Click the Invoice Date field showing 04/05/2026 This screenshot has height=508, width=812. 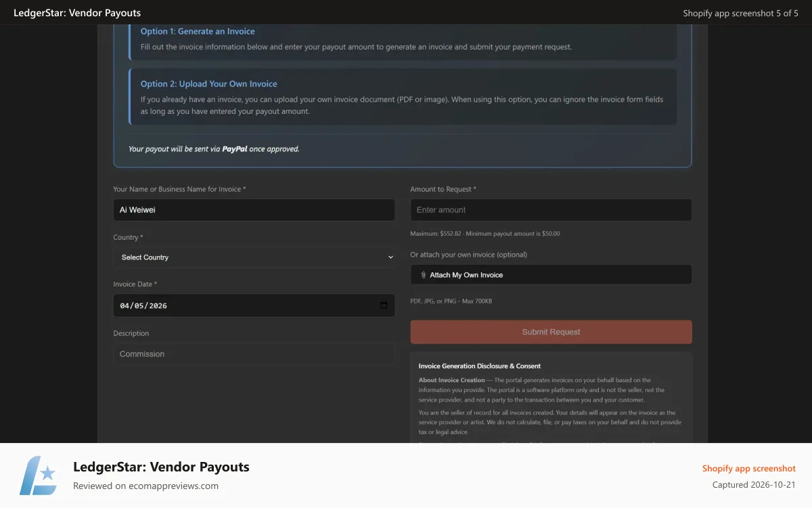tap(254, 305)
